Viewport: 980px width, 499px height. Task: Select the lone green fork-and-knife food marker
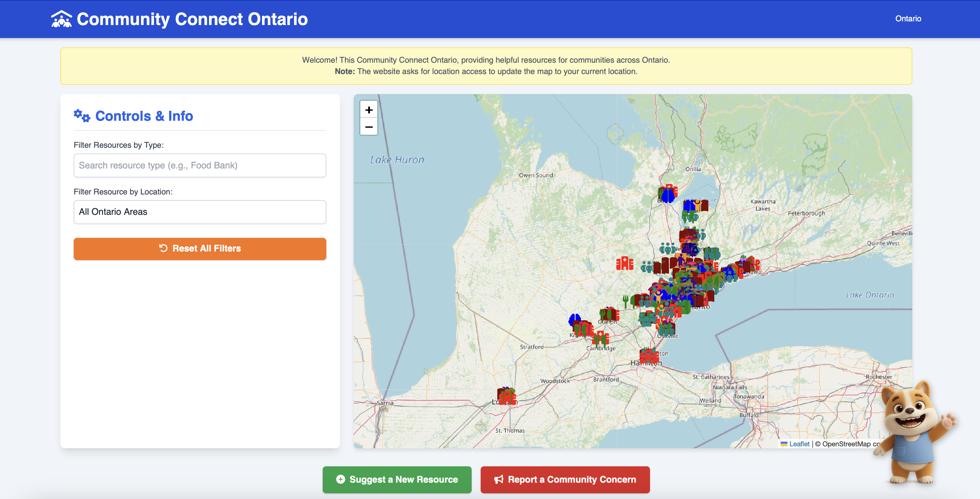[x=625, y=300]
